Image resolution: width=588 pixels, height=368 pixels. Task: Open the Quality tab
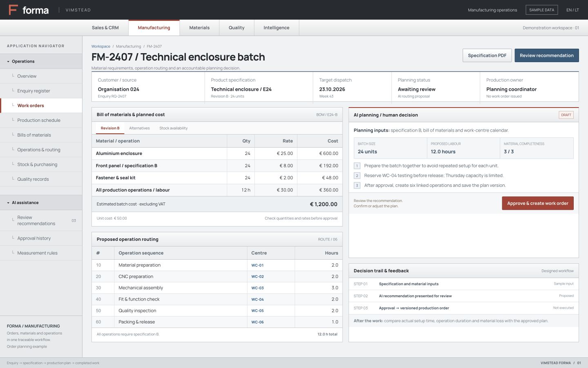tap(236, 28)
